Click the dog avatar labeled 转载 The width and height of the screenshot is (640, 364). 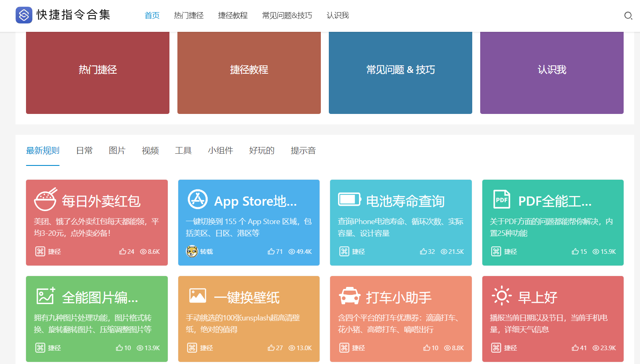pos(192,251)
